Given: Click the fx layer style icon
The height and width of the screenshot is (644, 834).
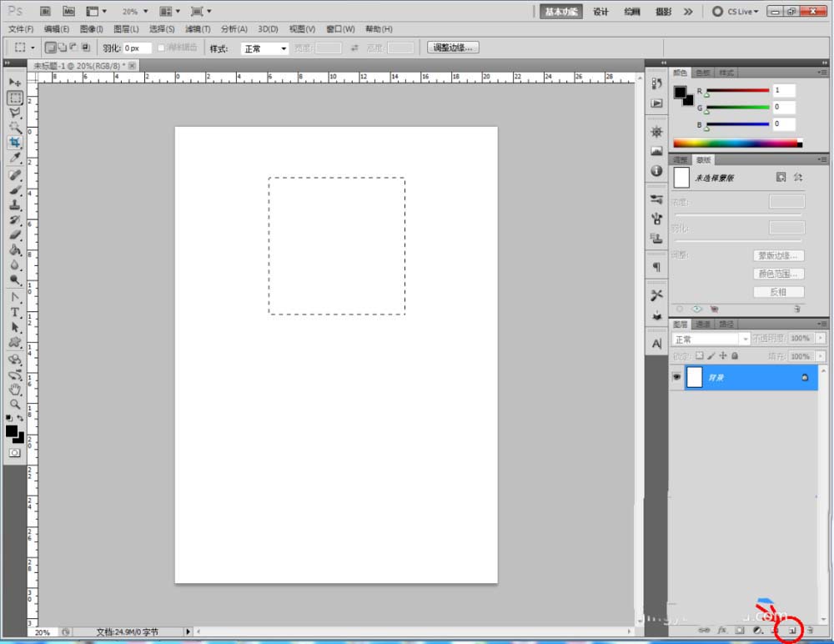Looking at the screenshot, I should pyautogui.click(x=722, y=631).
